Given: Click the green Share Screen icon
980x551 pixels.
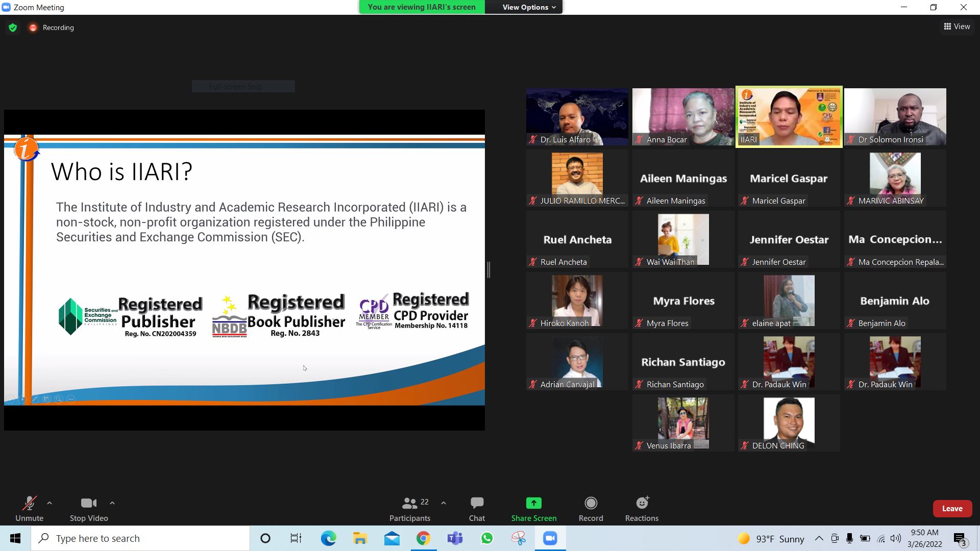Looking at the screenshot, I should pyautogui.click(x=533, y=504).
